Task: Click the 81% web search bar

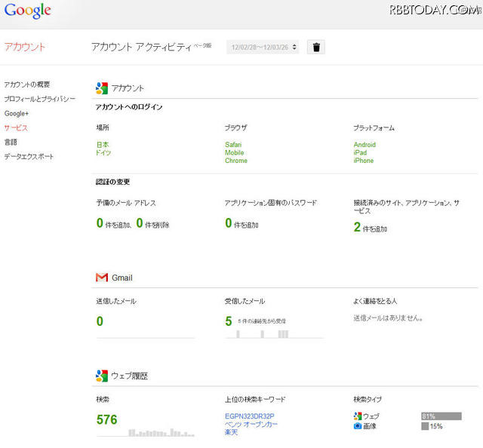Action: coord(441,416)
